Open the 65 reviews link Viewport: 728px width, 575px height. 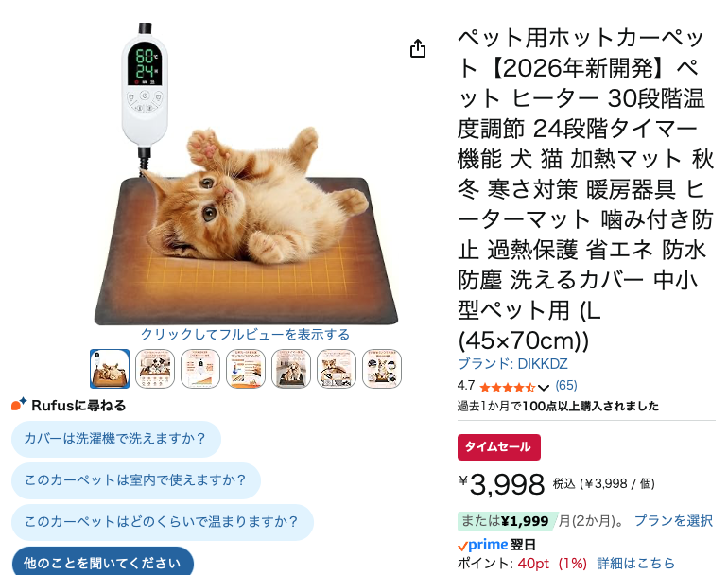pyautogui.click(x=566, y=386)
